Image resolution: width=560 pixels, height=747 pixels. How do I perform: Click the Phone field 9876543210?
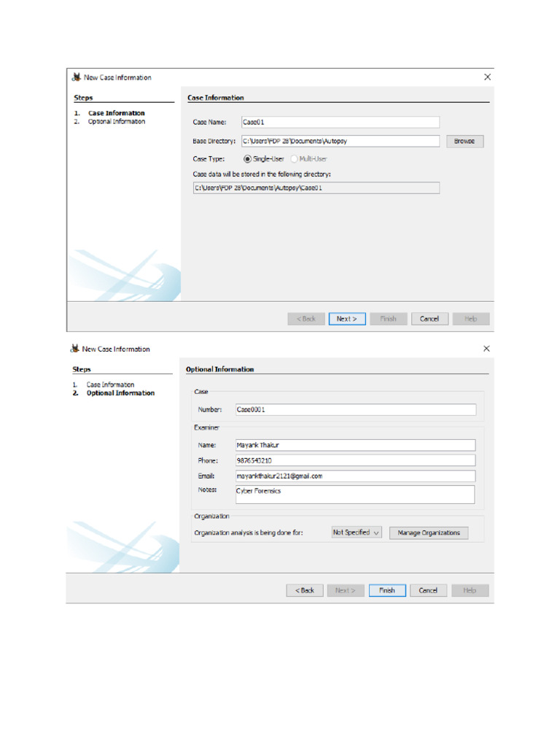(355, 460)
